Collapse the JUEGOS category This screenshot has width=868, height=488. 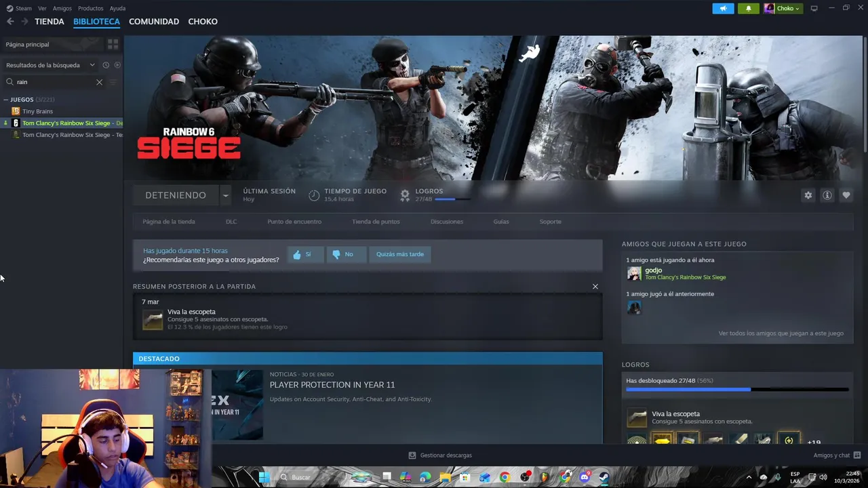point(6,100)
